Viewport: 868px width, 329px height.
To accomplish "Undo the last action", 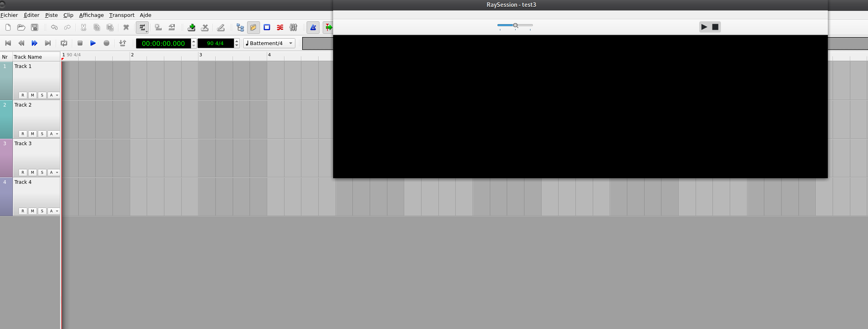I will click(x=54, y=27).
